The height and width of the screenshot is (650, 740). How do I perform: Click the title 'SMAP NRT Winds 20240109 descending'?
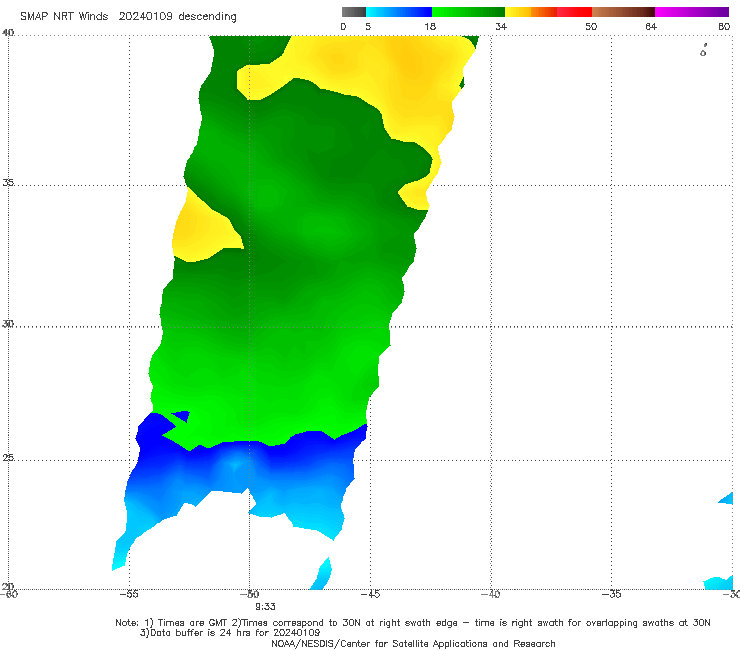pyautogui.click(x=128, y=16)
